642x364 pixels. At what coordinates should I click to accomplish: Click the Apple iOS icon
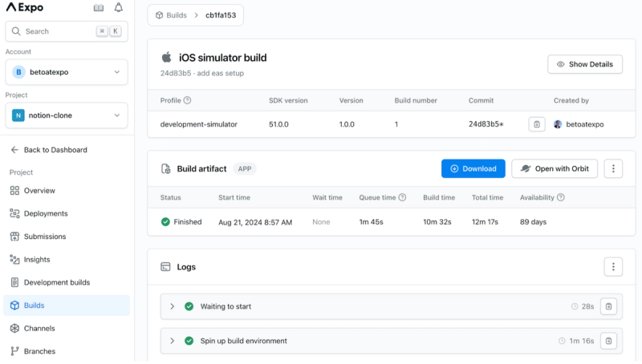point(166,57)
